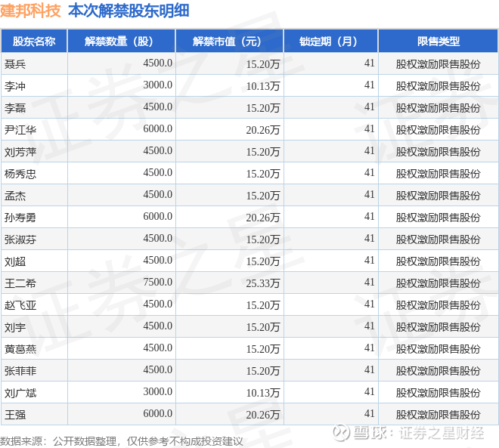The height and width of the screenshot is (448, 499).
Task: Select shareholder name 王强
Action: coord(15,415)
